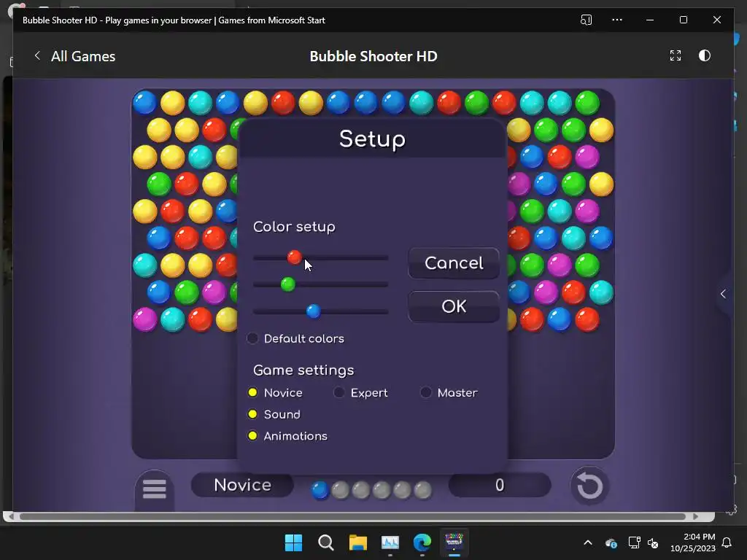Screen dimensions: 747x560
Task: Restart the game with the circular arrow
Action: tap(589, 486)
